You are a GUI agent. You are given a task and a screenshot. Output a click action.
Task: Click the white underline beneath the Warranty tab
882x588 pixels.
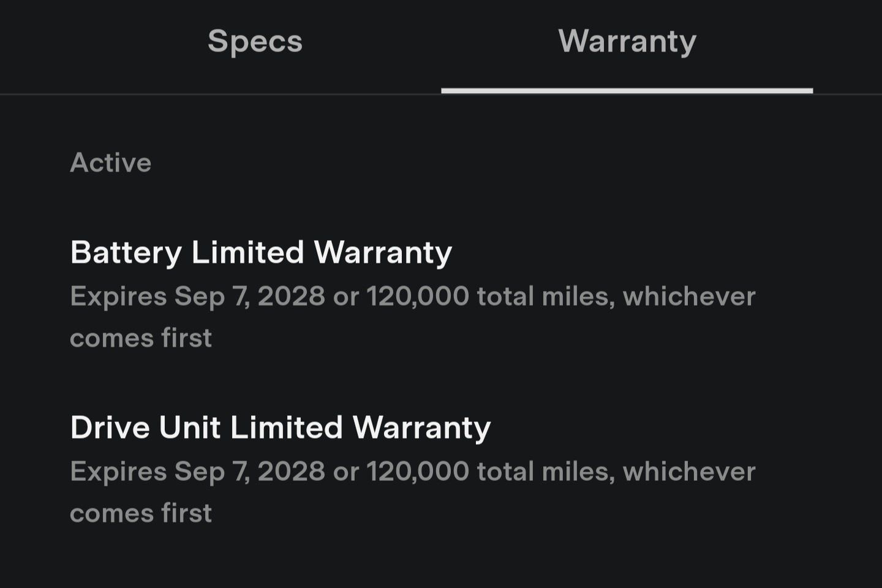click(x=627, y=91)
